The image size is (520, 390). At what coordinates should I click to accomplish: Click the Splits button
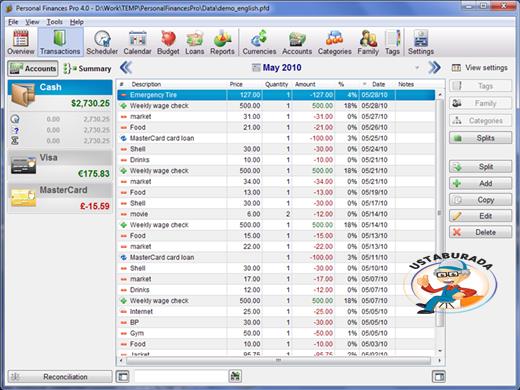(x=480, y=138)
